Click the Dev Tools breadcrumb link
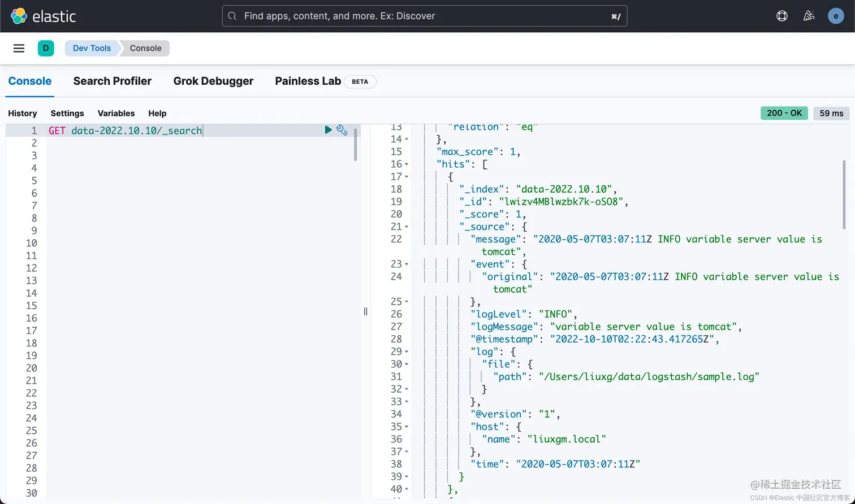The width and height of the screenshot is (855, 504). point(92,48)
